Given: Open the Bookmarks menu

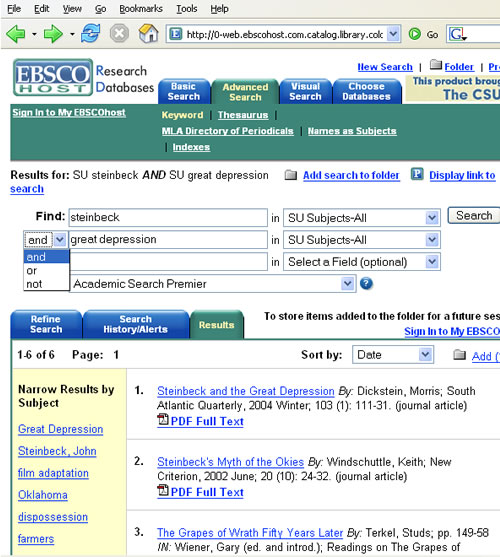Looking at the screenshot, I should 141,9.
